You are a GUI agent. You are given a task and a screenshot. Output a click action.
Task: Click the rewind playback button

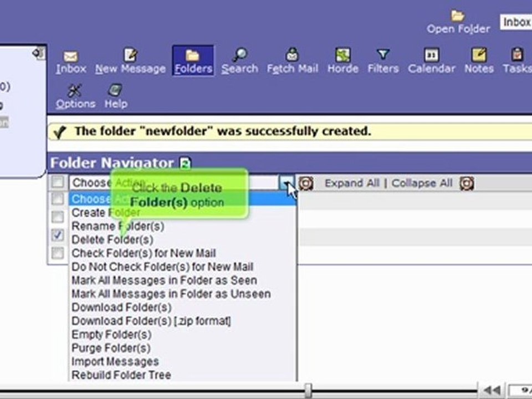tap(492, 391)
